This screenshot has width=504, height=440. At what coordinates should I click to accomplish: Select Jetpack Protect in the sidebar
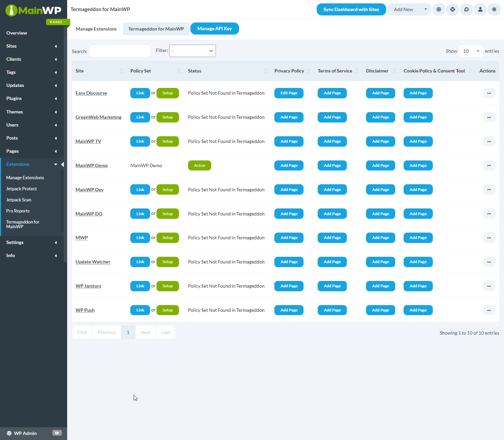coord(21,189)
